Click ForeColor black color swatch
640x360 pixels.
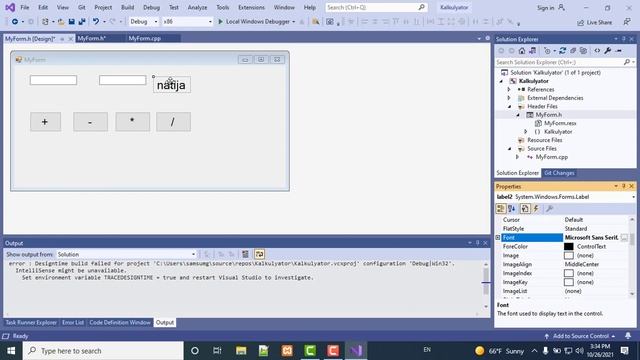pos(569,247)
